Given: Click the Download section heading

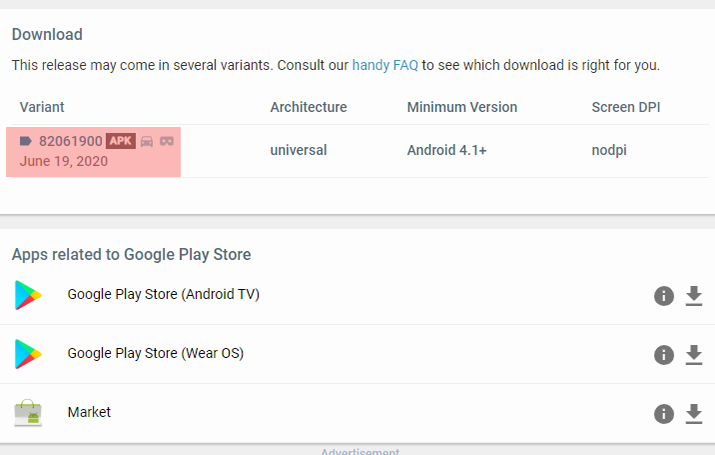Looking at the screenshot, I should (47, 35).
